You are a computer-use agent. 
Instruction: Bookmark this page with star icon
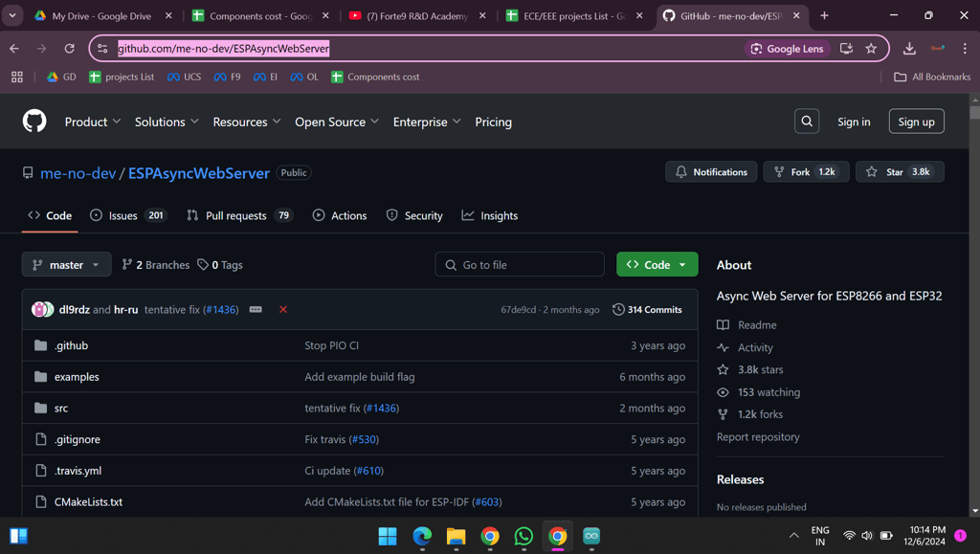(871, 48)
